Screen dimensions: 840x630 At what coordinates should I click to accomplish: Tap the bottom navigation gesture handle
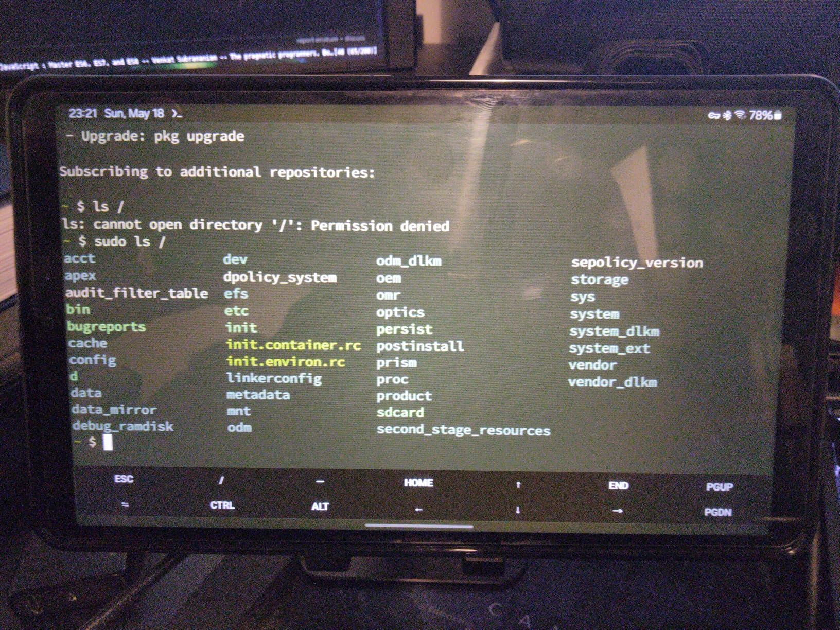419,527
